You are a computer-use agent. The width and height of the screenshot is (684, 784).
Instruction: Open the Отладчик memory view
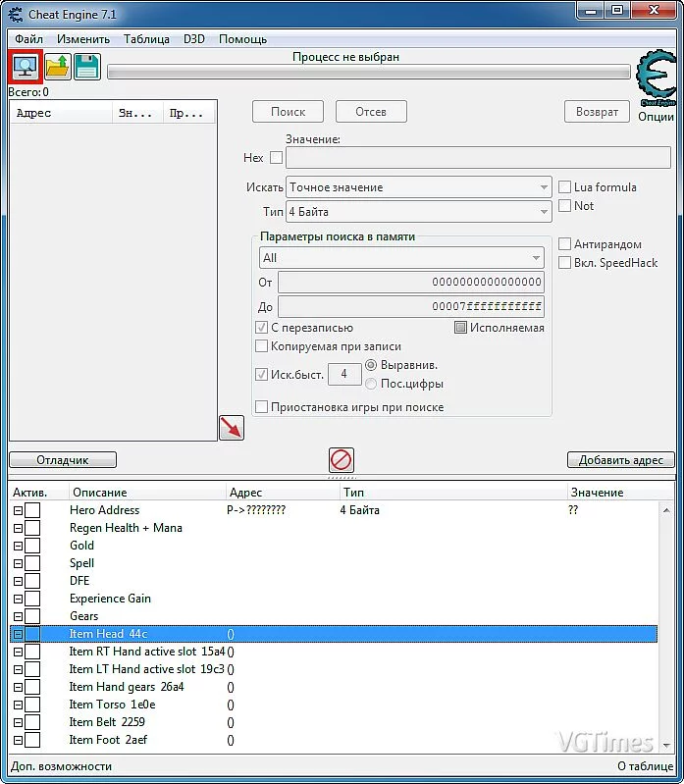[x=63, y=460]
